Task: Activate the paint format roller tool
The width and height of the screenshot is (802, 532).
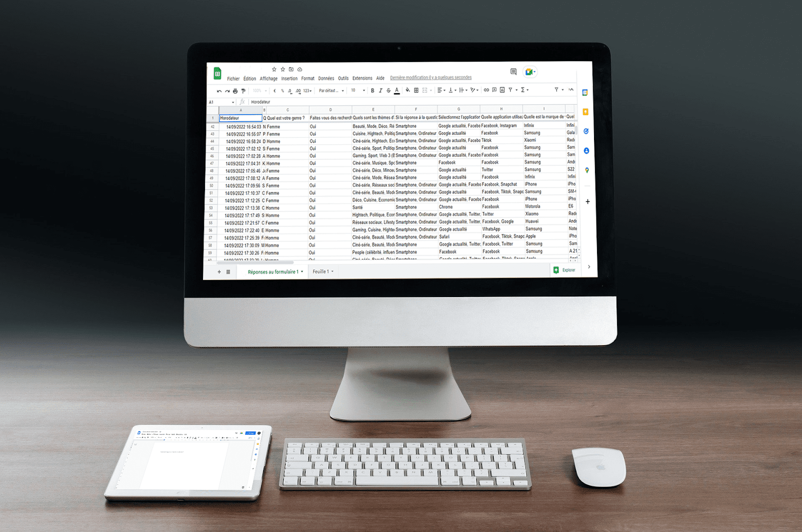Action: [x=243, y=91]
